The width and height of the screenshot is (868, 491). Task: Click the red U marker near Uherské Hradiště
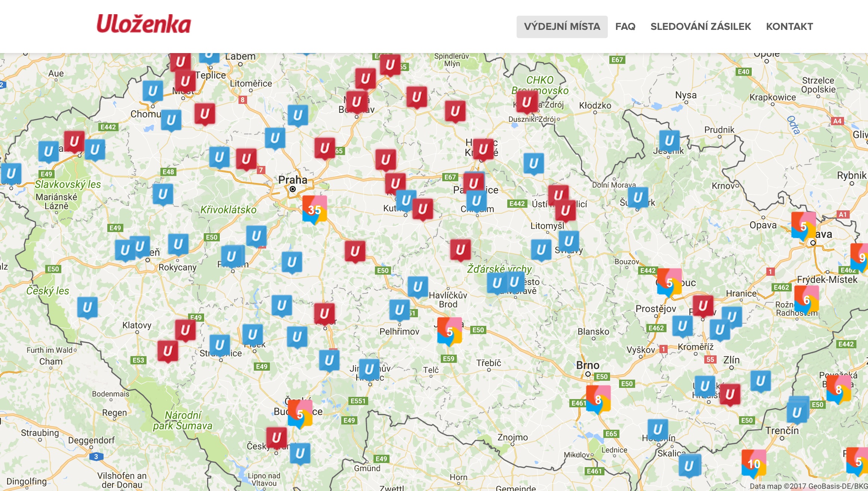point(730,395)
